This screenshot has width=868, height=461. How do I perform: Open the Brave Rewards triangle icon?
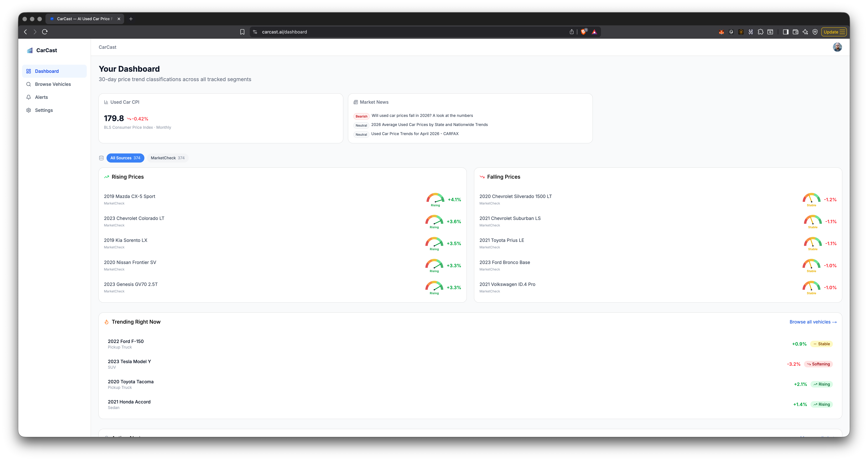click(x=594, y=32)
